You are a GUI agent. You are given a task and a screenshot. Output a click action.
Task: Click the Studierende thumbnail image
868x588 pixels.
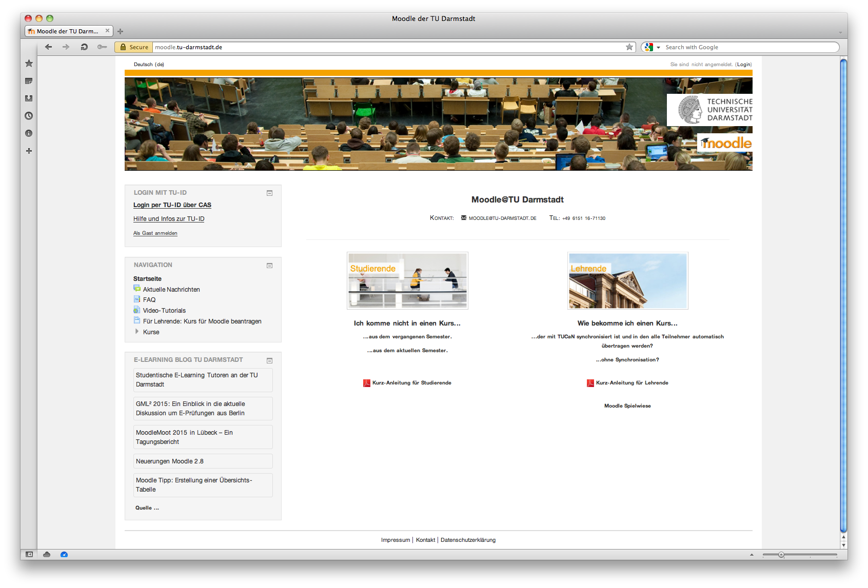click(x=407, y=280)
